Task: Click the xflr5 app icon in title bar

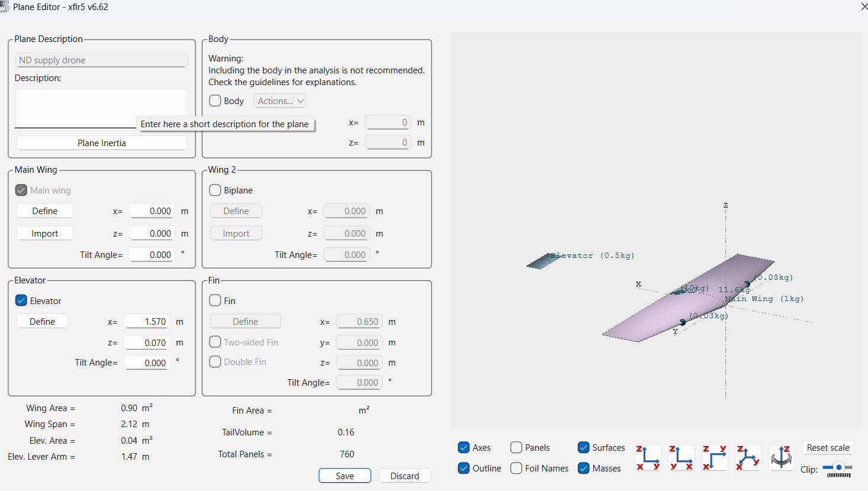Action: [x=5, y=7]
